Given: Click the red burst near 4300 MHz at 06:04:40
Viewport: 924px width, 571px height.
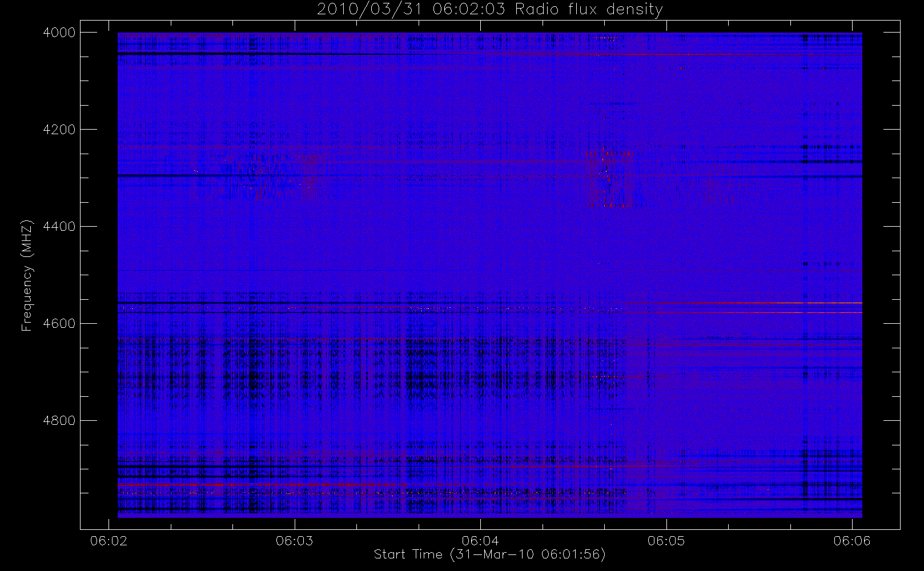Looking at the screenshot, I should 609,178.
